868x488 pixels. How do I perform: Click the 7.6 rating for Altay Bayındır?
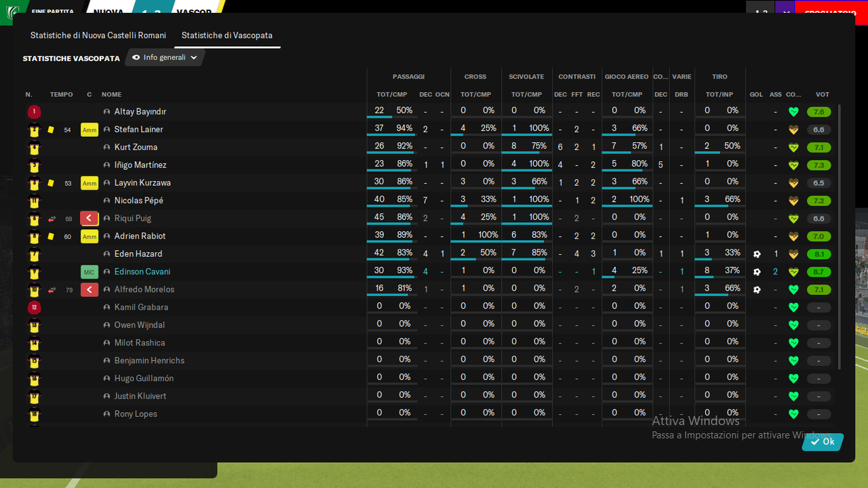tap(818, 112)
